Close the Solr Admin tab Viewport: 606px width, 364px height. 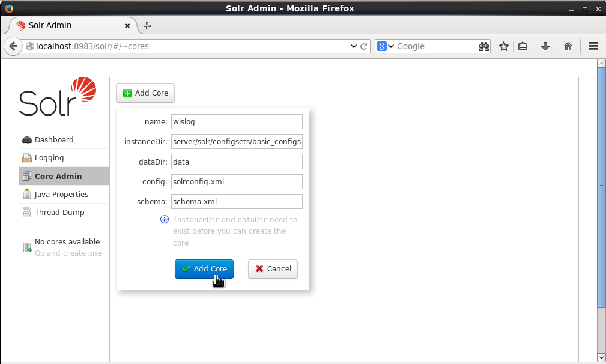point(127,26)
